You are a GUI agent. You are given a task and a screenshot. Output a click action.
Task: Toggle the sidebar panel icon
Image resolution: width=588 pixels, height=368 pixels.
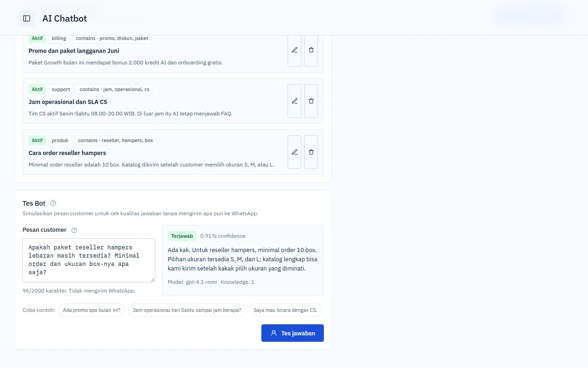27,18
